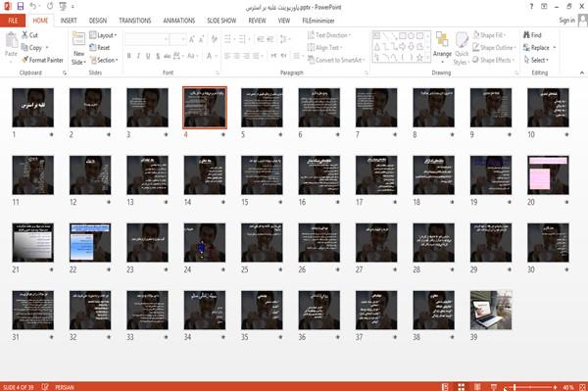Switch to the SLIDE SHOW tab
The height and width of the screenshot is (391, 588).
coord(221,21)
